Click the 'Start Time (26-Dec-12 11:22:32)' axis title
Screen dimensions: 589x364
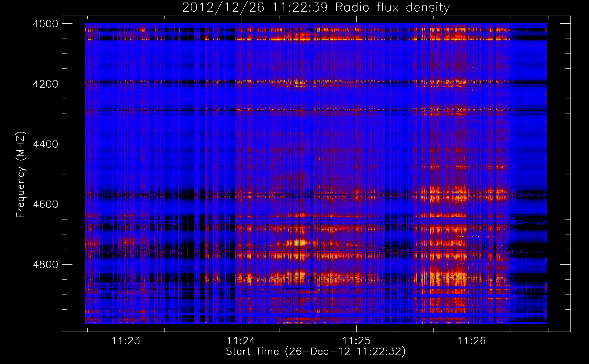coord(316,352)
